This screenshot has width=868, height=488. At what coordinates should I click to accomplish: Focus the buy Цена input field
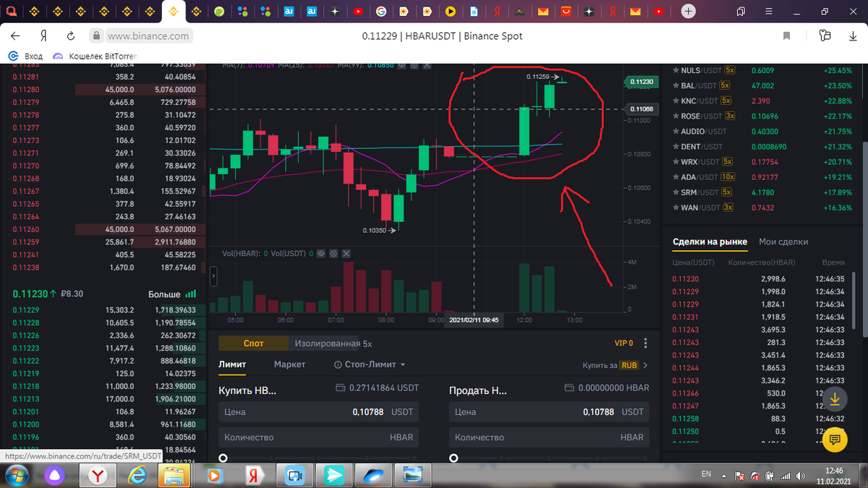[x=318, y=412]
